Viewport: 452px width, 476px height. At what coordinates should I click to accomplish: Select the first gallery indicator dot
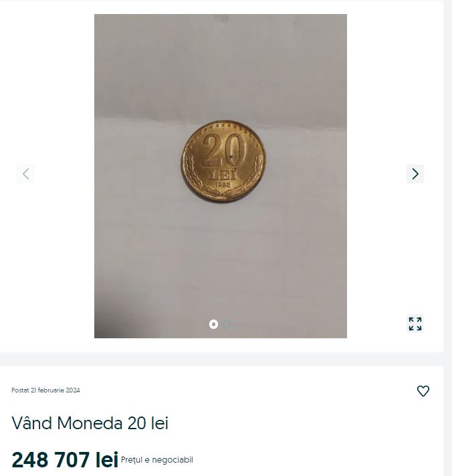[x=213, y=324]
